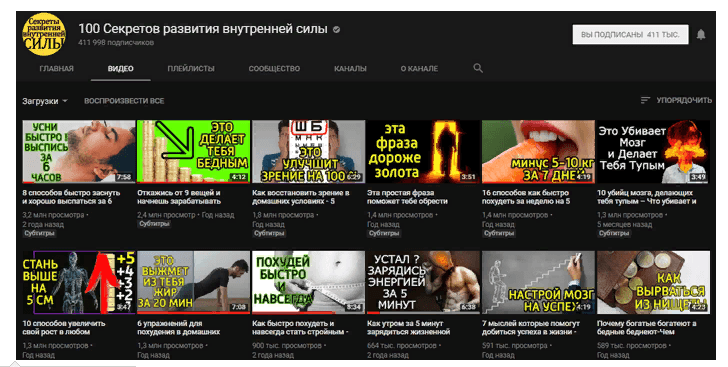
Task: Click '1,8 млн просмотра' view count
Action: 283,215
